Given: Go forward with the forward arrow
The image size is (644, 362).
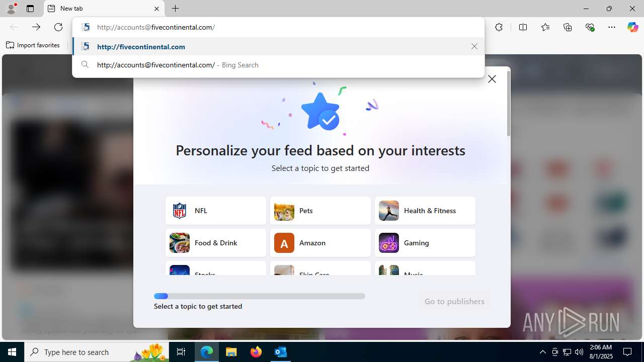Looking at the screenshot, I should (36, 27).
